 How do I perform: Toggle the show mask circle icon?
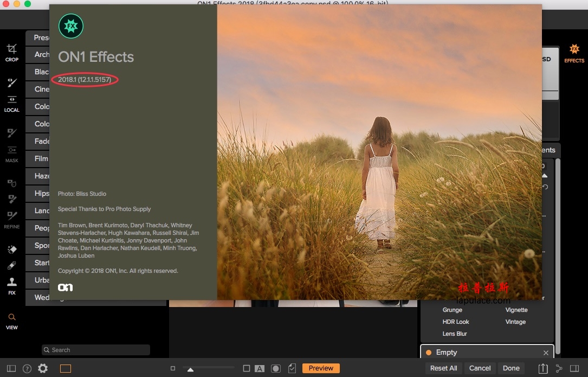pos(276,368)
